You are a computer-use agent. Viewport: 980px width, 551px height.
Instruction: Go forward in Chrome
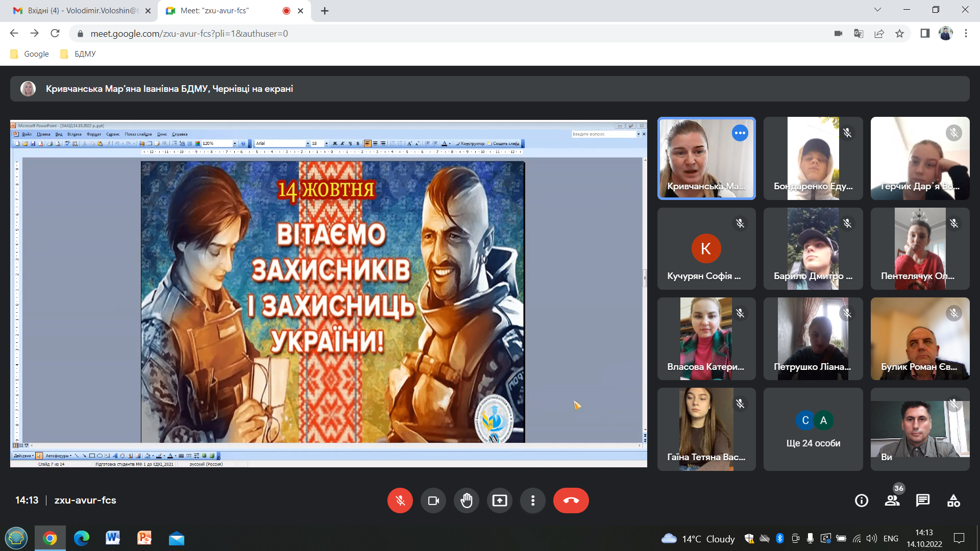[34, 34]
